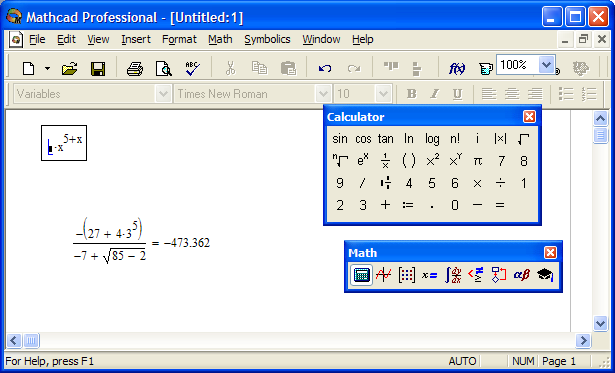Create a new worksheet with New icon

[29, 69]
